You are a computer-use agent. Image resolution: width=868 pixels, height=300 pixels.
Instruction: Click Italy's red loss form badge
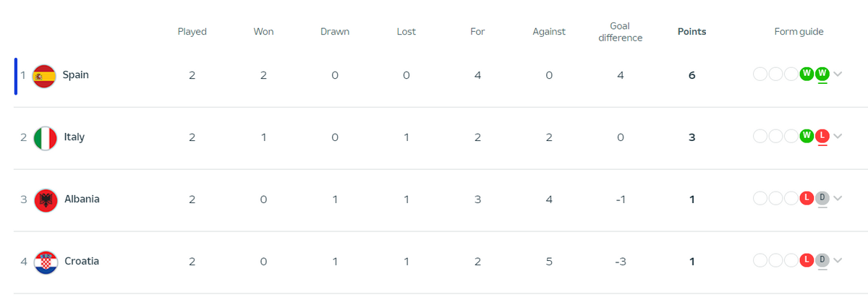tap(822, 136)
